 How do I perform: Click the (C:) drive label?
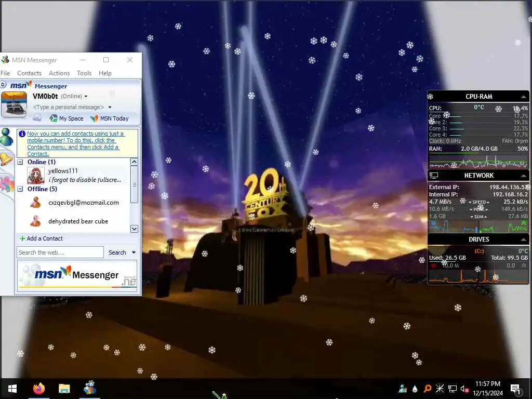pos(479,251)
